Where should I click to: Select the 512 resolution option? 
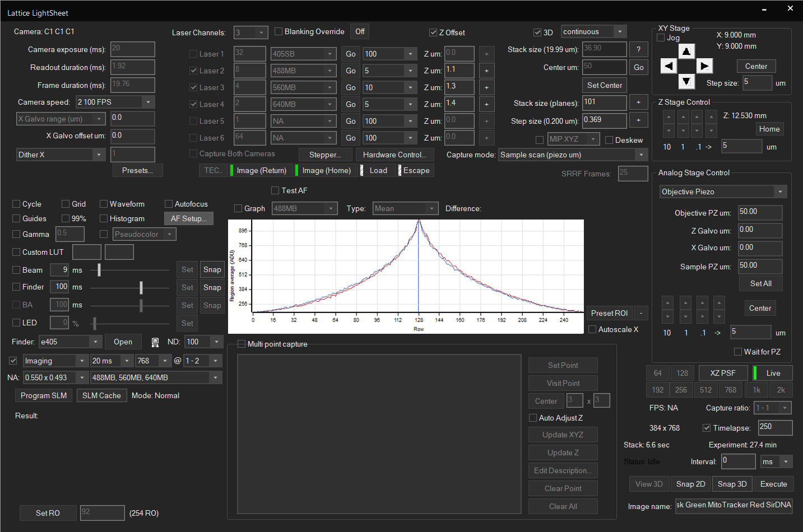(705, 390)
